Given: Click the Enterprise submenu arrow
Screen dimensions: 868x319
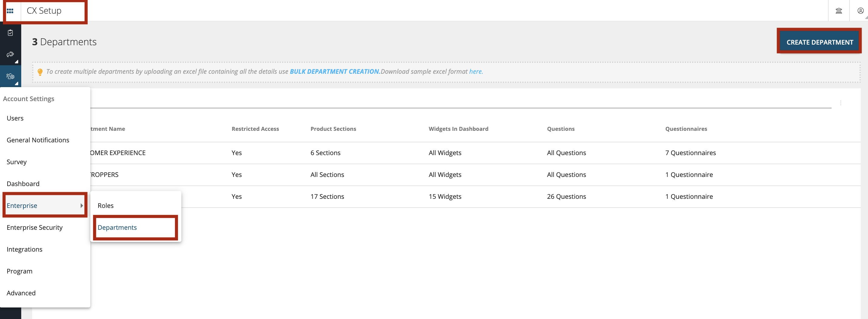Looking at the screenshot, I should coord(82,206).
